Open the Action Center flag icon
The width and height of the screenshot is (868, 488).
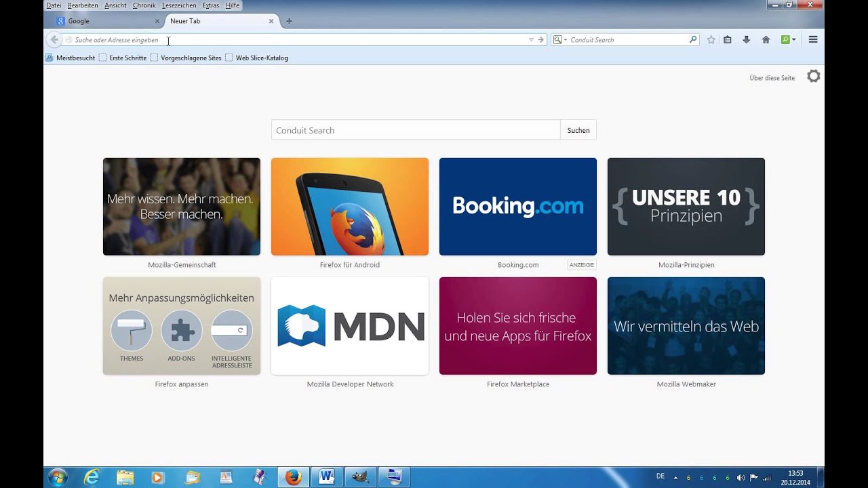click(753, 477)
